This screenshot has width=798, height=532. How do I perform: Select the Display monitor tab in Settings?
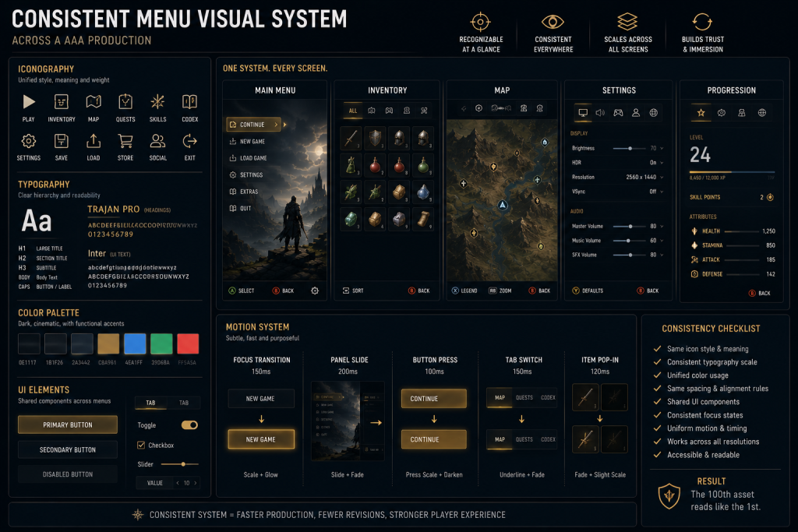[x=583, y=113]
